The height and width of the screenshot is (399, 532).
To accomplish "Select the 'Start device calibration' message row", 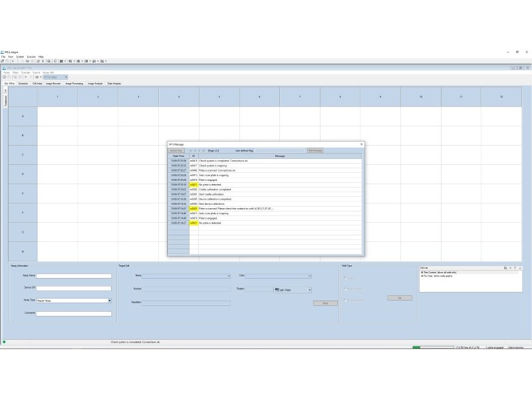I will 265,204.
